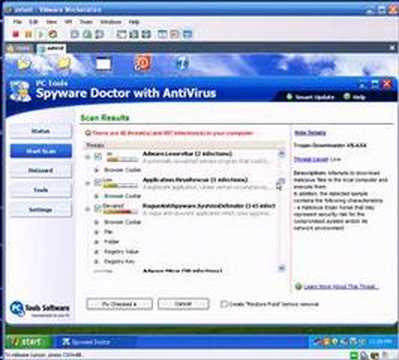Screen dimensions: 399x360
Task: Switch to the Home tab in VMware
Action: [x=19, y=49]
